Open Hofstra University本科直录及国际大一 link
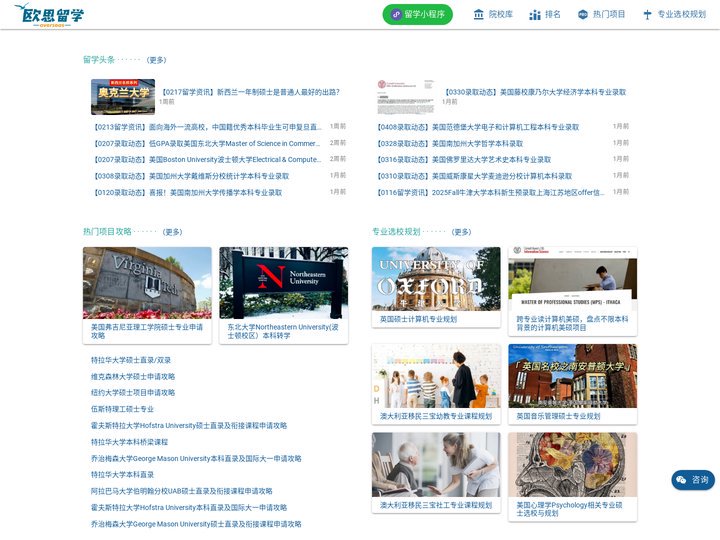Viewport: 720px width, 540px height. 189,508
